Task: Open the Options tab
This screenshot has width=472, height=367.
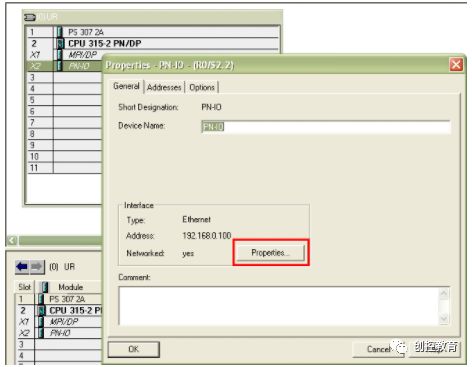Action: (x=202, y=87)
